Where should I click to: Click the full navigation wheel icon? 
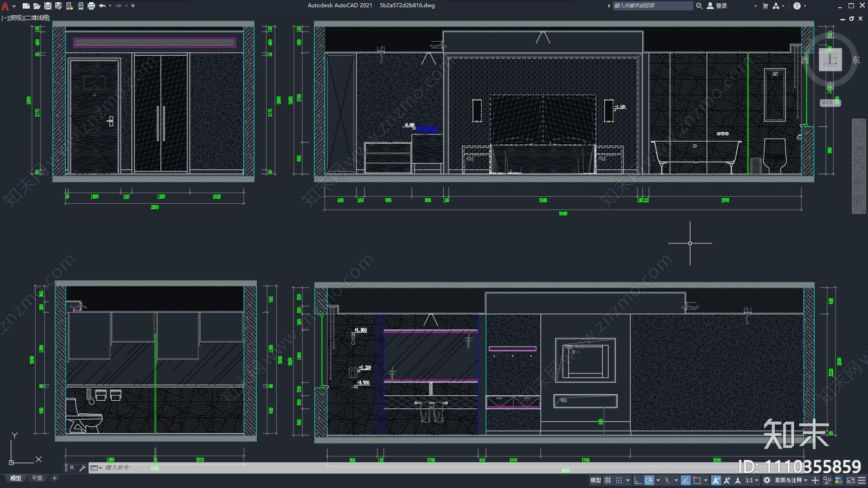859,133
